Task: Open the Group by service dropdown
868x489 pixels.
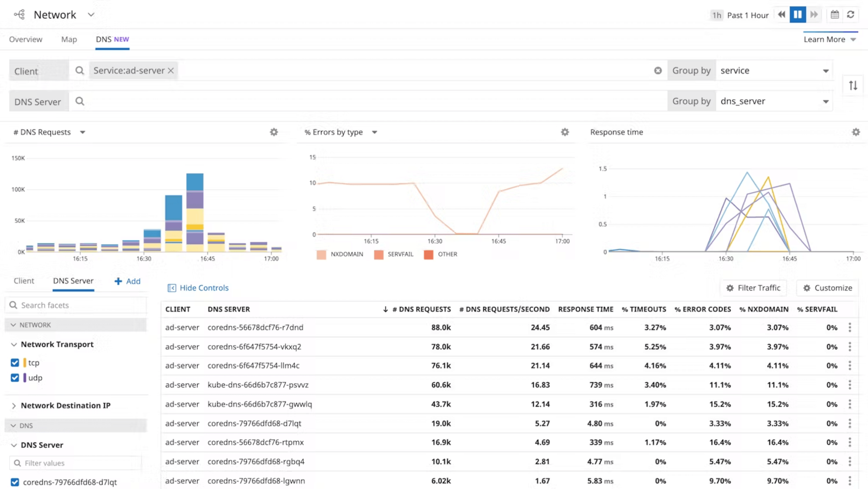Action: pos(773,70)
